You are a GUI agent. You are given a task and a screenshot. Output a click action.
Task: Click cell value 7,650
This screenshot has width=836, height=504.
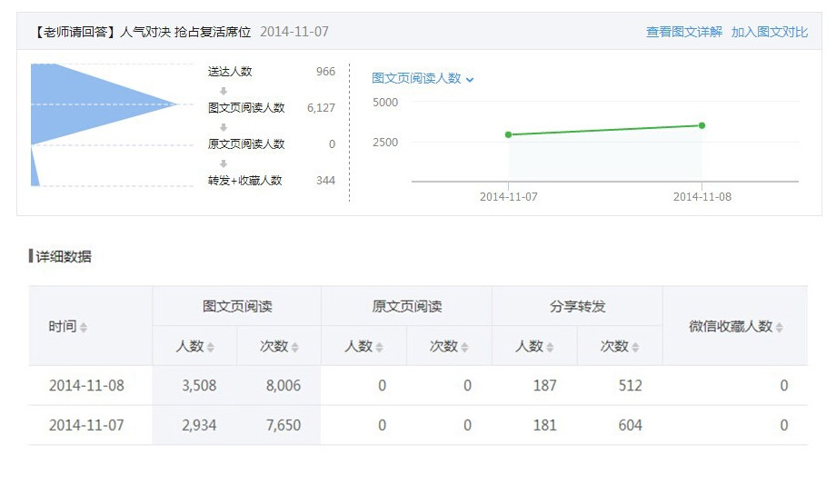click(284, 425)
